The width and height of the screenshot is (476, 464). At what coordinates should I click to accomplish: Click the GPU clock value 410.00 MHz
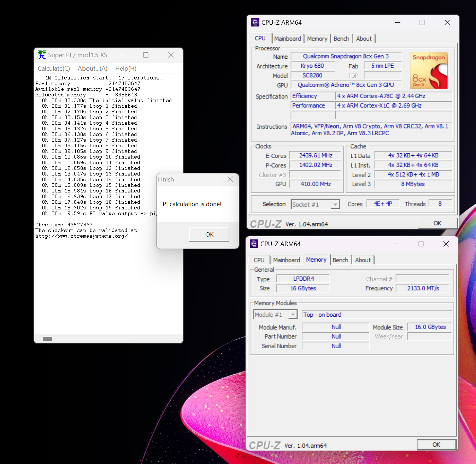click(x=316, y=184)
